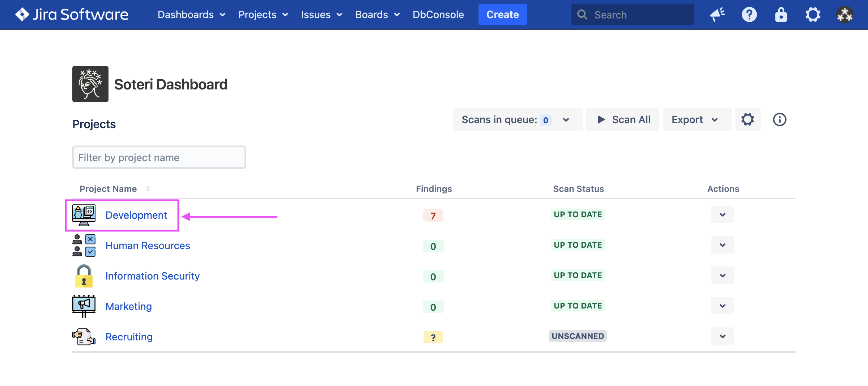Open the user profile avatar

coord(844,14)
